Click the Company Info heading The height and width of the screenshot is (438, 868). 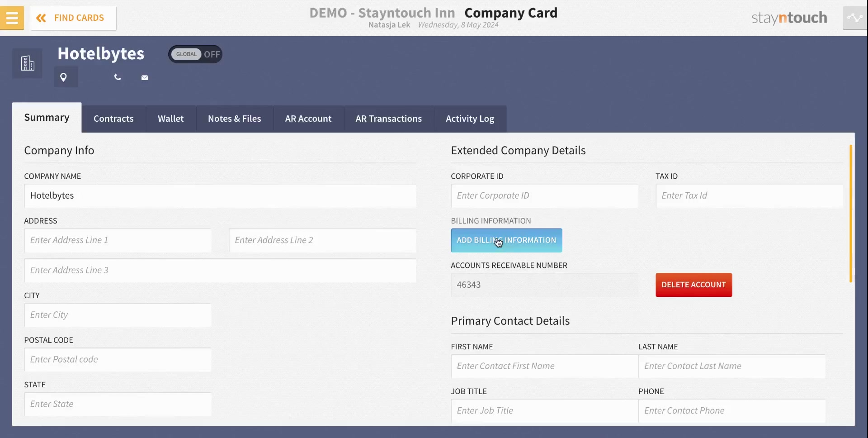[59, 150]
